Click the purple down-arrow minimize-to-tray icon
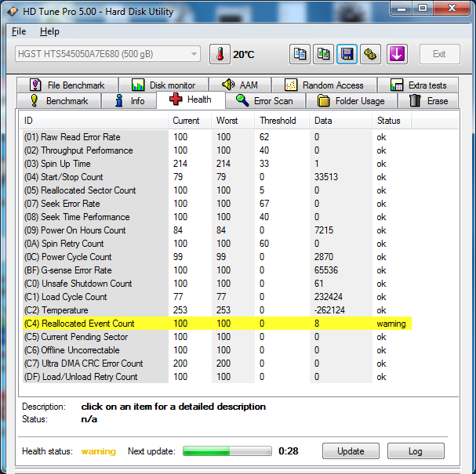The width and height of the screenshot is (476, 474). 398,54
